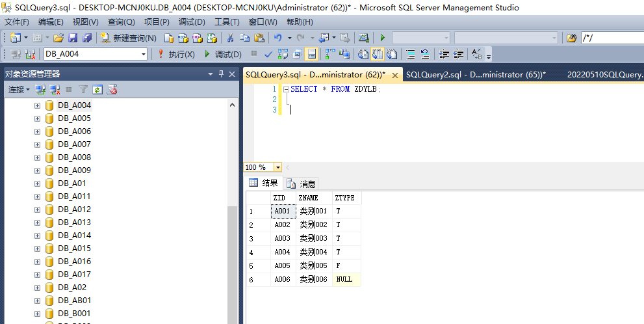The height and width of the screenshot is (324, 644).
Task: Click the Parse checkmark icon
Action: [268, 54]
